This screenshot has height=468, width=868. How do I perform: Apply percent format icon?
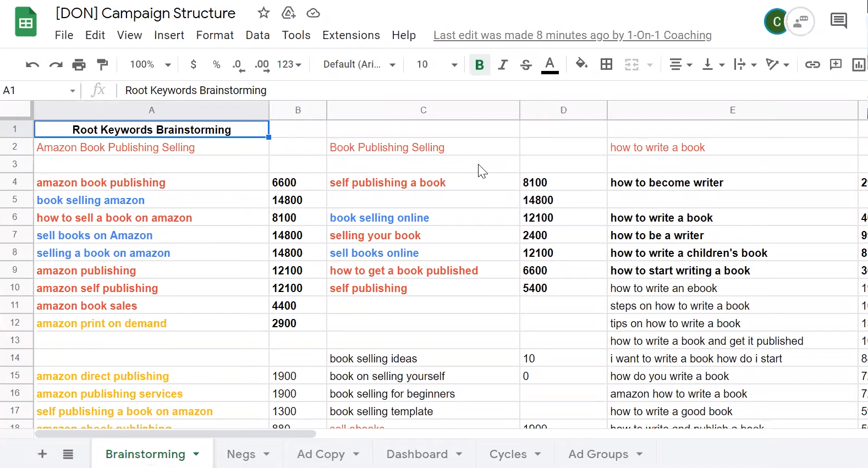(217, 64)
